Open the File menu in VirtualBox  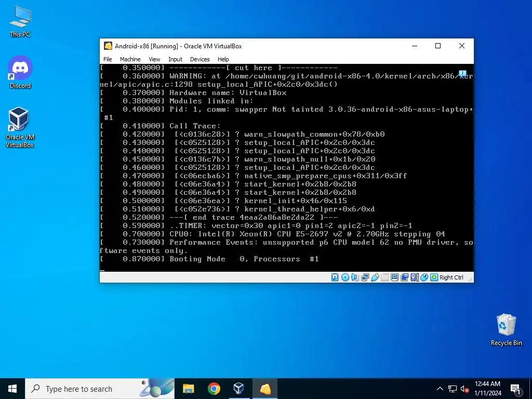point(108,59)
